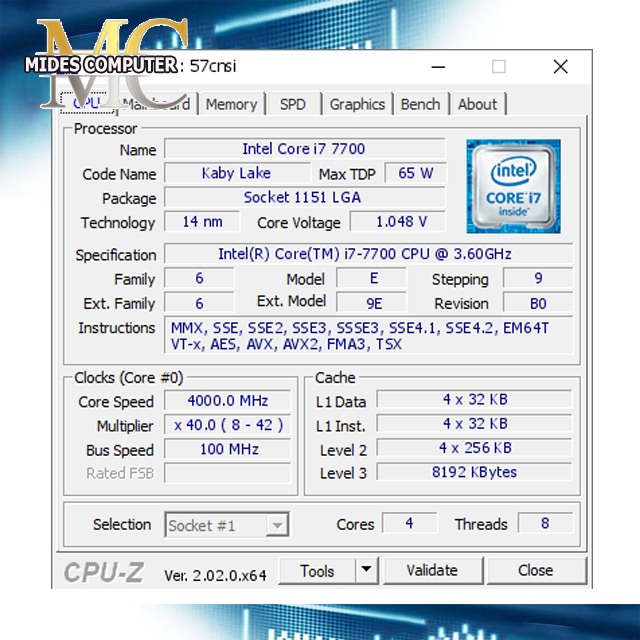The width and height of the screenshot is (640, 640).
Task: Click the Level 3 cache value
Action: point(474,472)
